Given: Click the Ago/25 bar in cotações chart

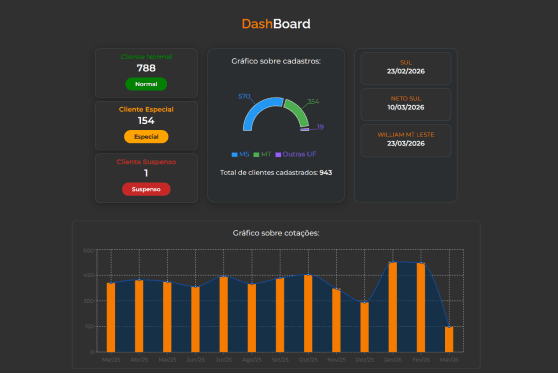Looking at the screenshot, I should (252, 318).
